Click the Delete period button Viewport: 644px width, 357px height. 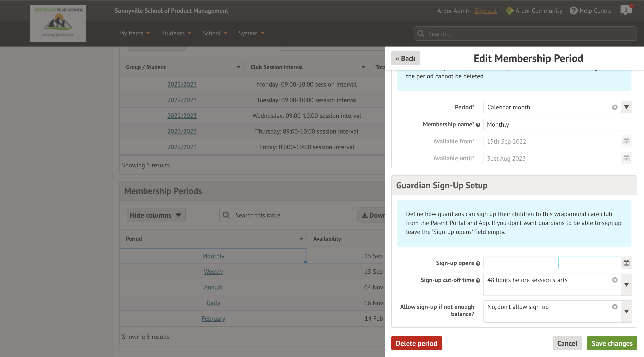(x=416, y=343)
